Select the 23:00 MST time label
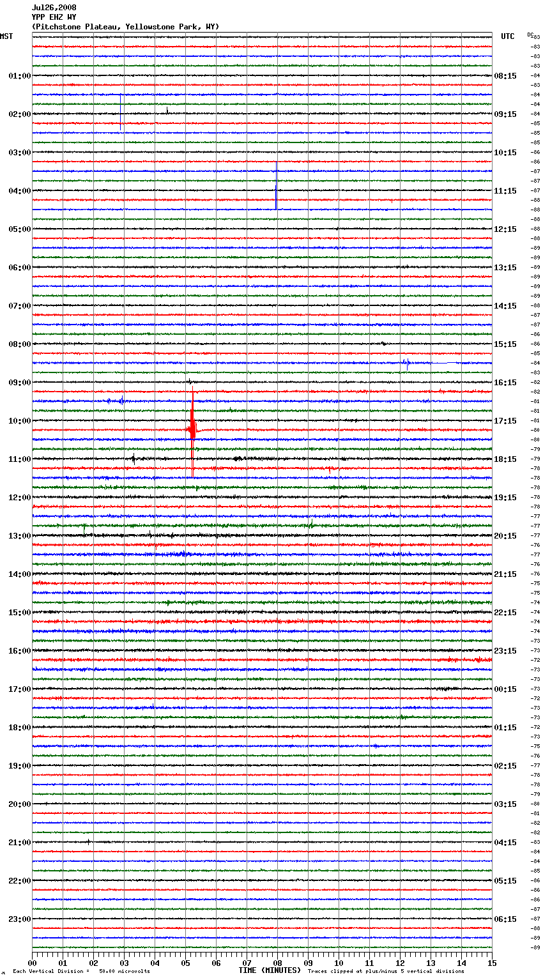543x980 pixels. [x=20, y=919]
